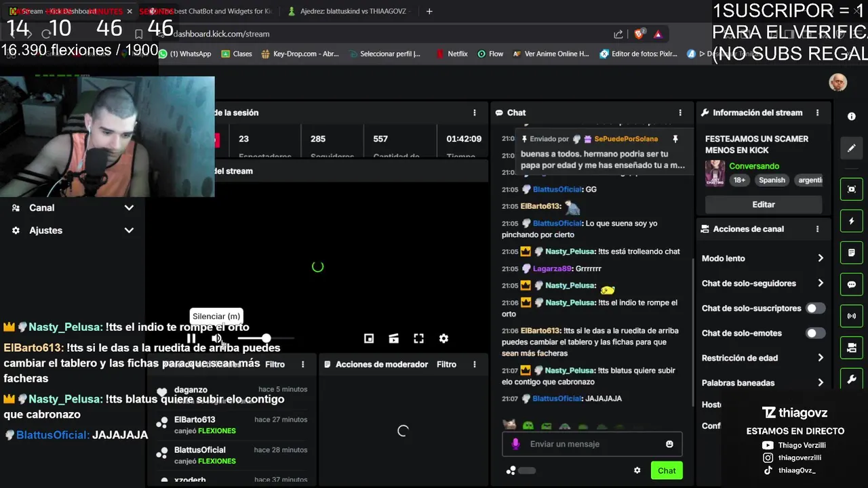
Task: Click the Spanish language tag
Action: 772,180
